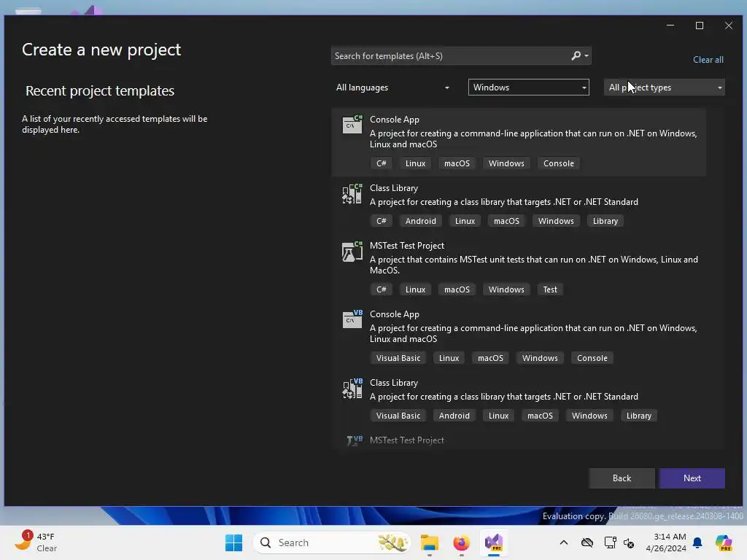Maximize the Create a new project window

(700, 26)
